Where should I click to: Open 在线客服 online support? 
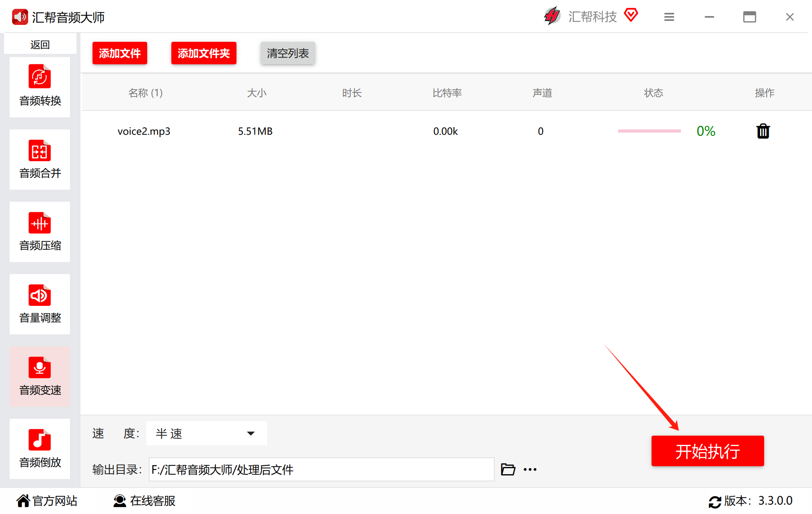pos(144,501)
